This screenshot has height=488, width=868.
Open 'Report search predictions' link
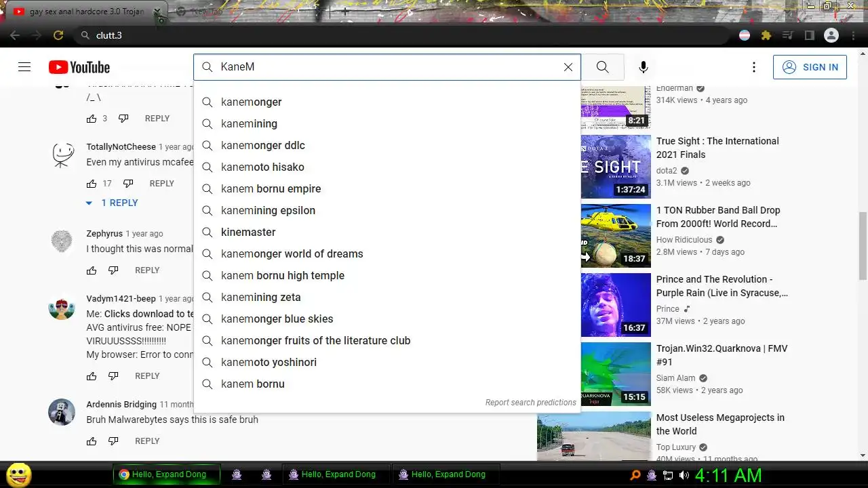(x=530, y=402)
